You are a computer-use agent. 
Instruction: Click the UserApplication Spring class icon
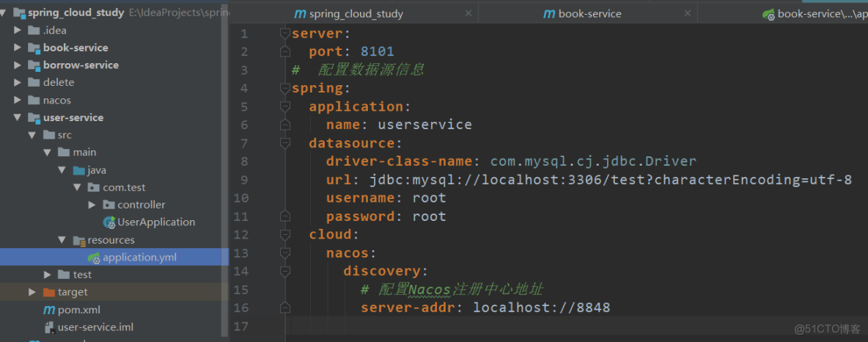109,222
